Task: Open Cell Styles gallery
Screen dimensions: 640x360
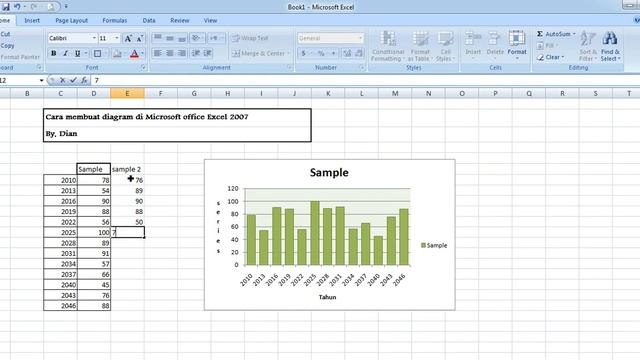Action: tap(445, 46)
